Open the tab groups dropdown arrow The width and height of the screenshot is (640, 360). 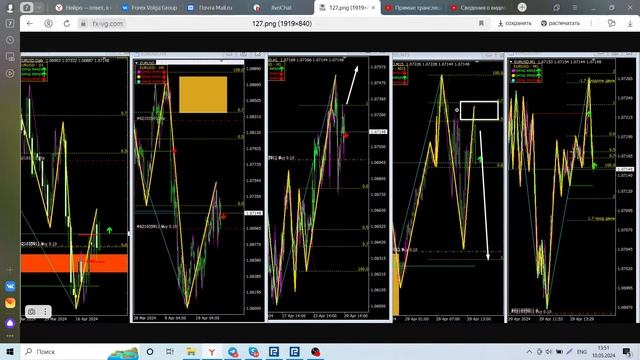pyautogui.click(x=39, y=8)
